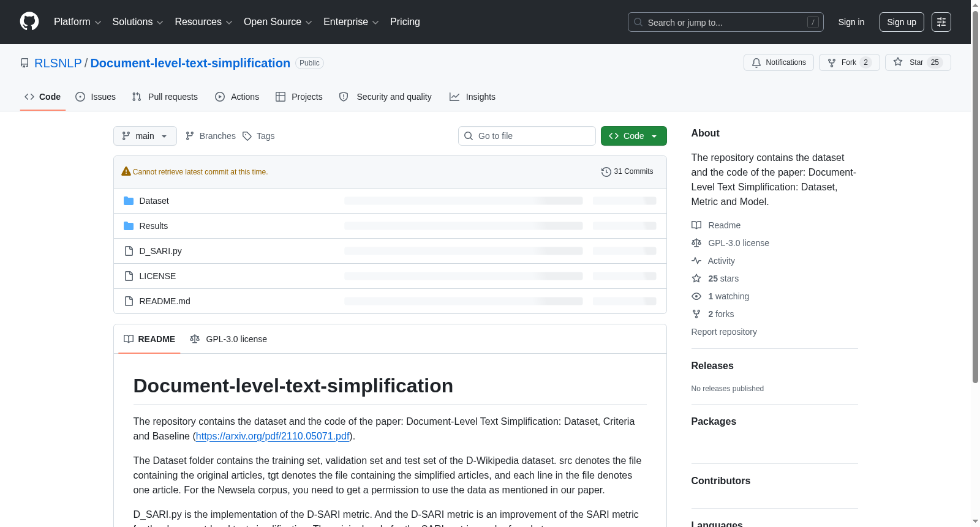Click the README.md file icon
This screenshot has height=527, width=980.
pyautogui.click(x=129, y=301)
